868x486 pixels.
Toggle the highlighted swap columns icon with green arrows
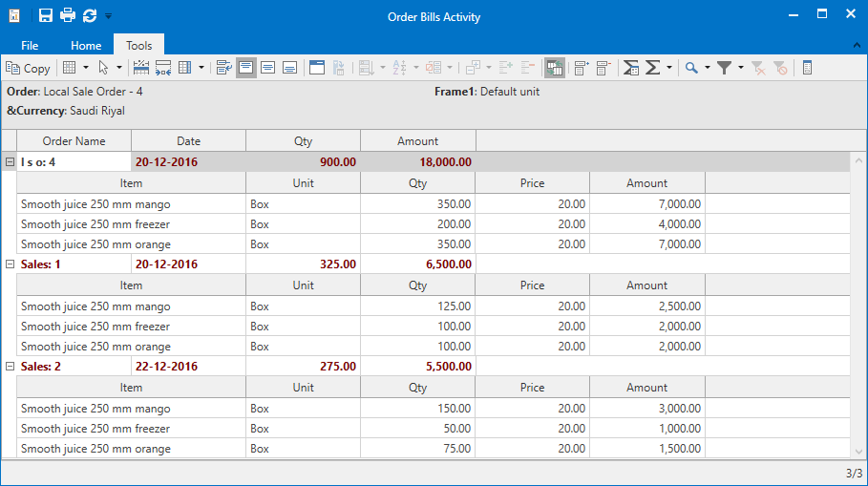pos(554,68)
